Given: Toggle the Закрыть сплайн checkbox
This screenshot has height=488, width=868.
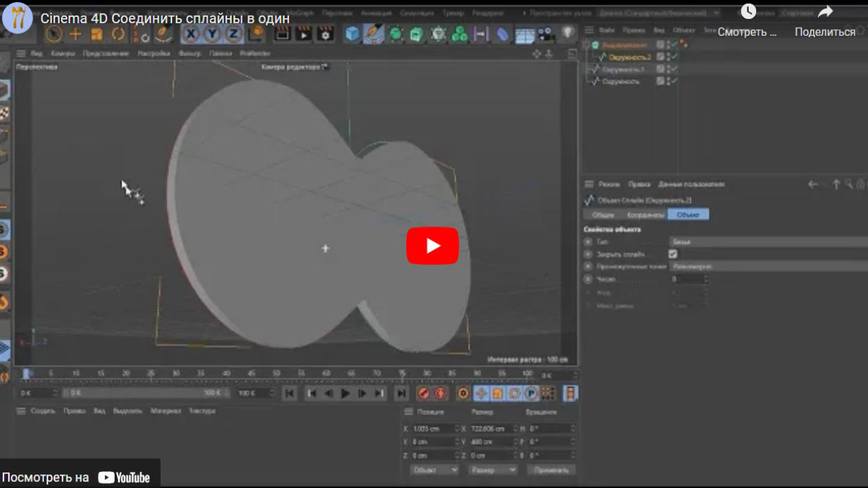Looking at the screenshot, I should click(673, 254).
